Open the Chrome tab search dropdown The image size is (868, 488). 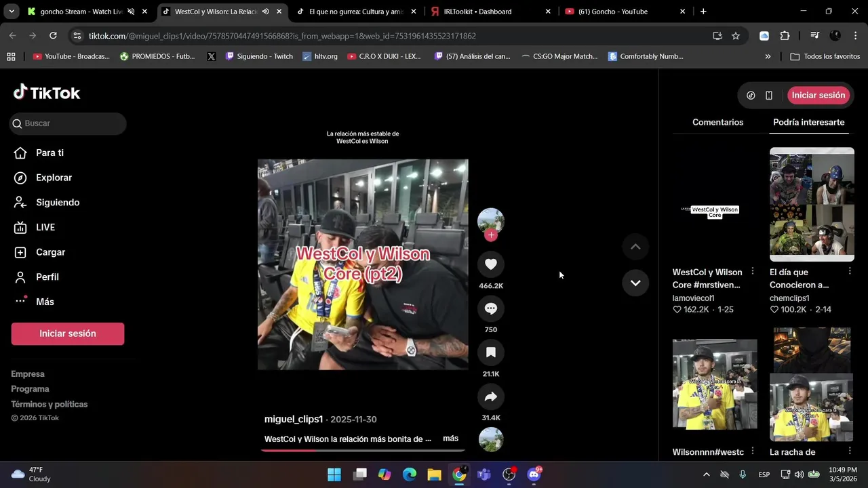[11, 12]
